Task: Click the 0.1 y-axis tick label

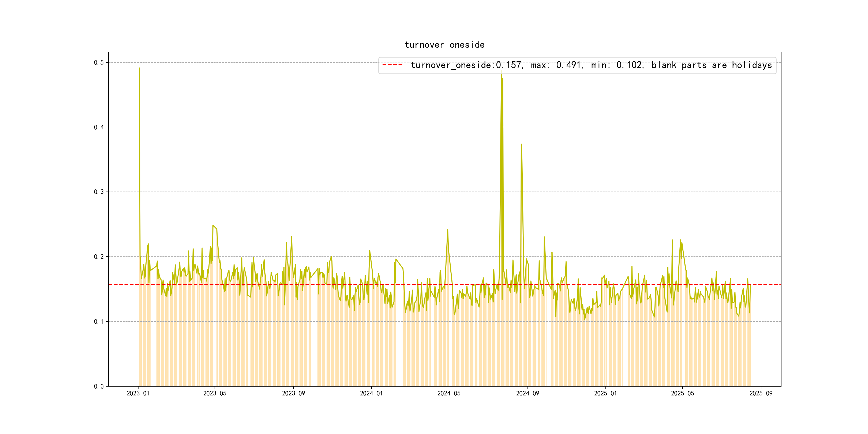Action: (x=99, y=321)
